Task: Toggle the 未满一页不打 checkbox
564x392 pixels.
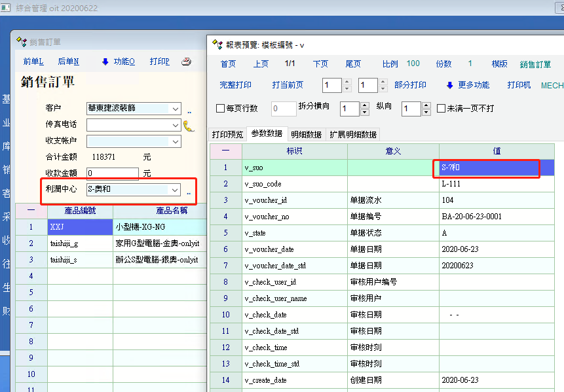Action: pos(442,109)
